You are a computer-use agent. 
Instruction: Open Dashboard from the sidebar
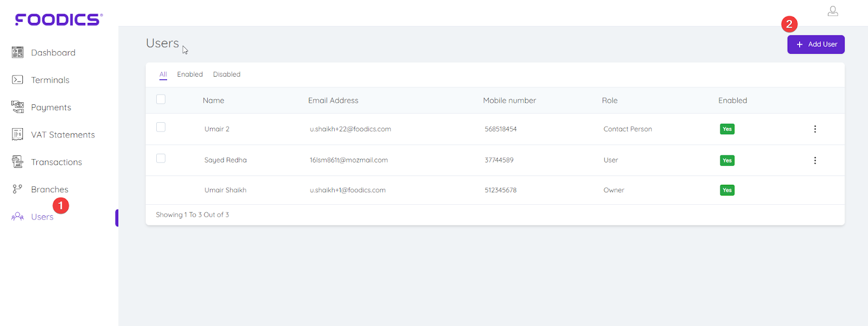(53, 53)
